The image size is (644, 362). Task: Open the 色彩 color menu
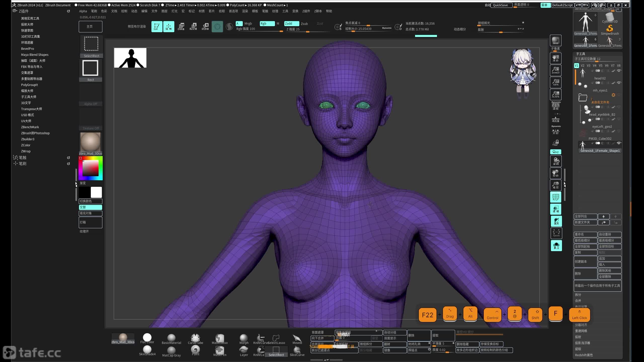coord(104,11)
